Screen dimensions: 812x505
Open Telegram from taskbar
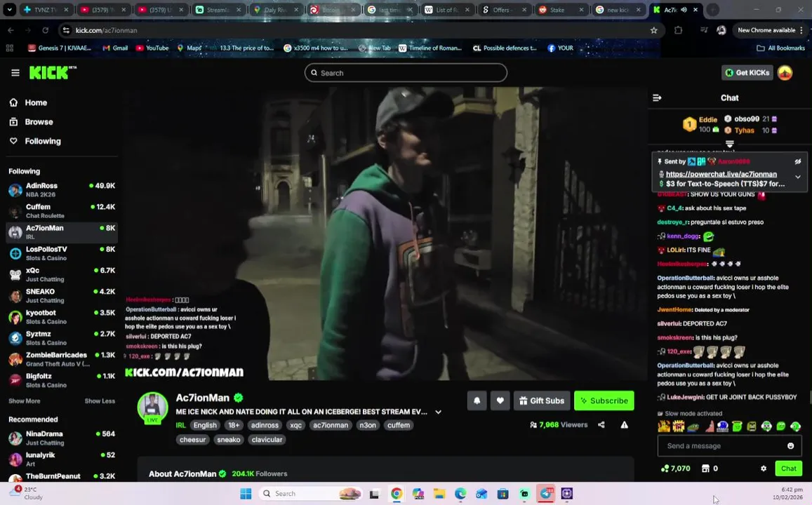pyautogui.click(x=545, y=494)
